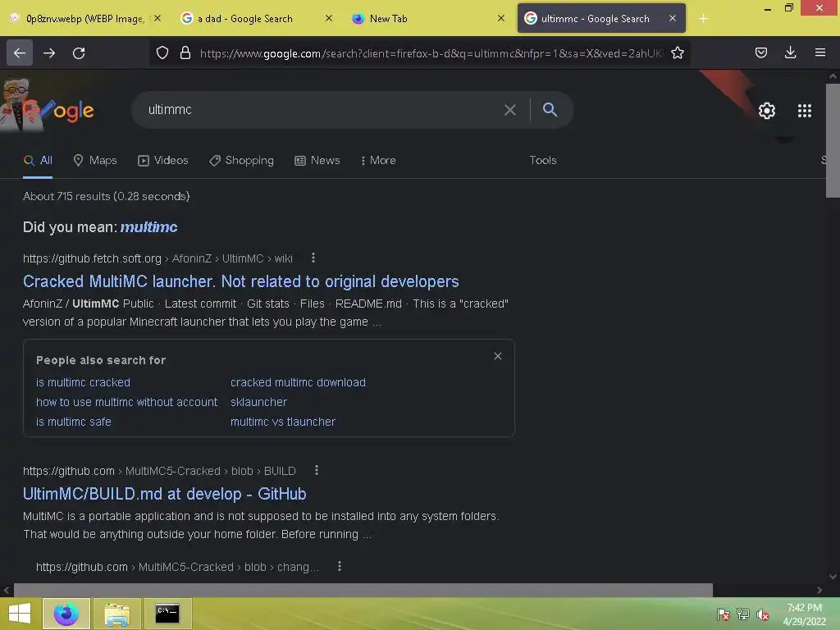Search 'sklauncher' suggestion

pos(258,402)
